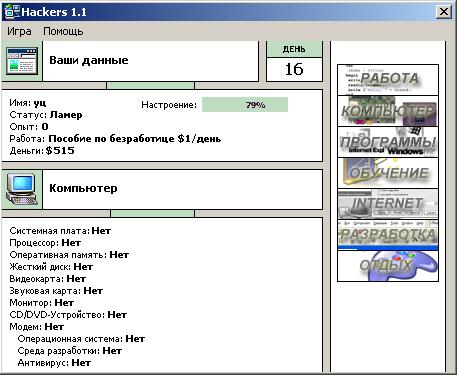Click the CD/DVD-Устройство: Нет row
This screenshot has height=375, width=457.
pos(68,315)
